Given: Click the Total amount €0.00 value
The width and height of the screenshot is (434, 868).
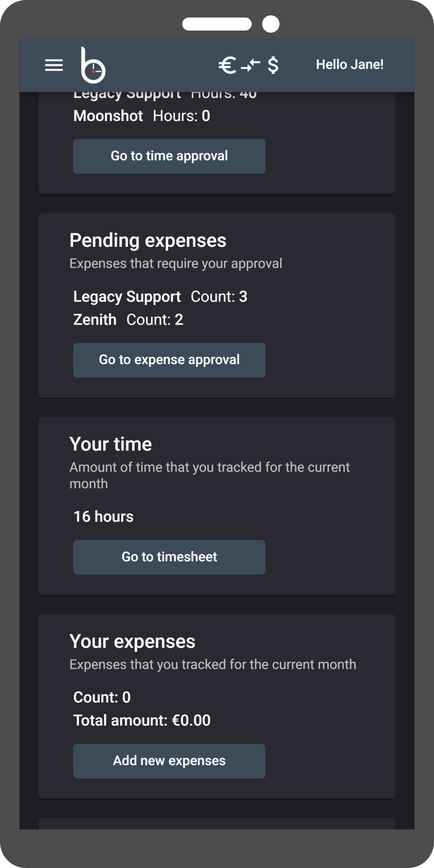Looking at the screenshot, I should click(x=142, y=720).
